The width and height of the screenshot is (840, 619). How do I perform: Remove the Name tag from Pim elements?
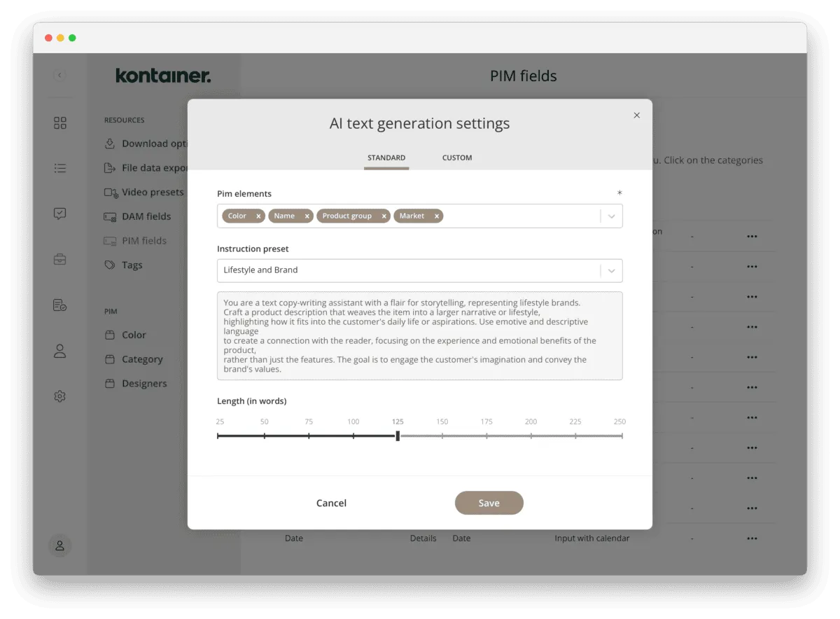click(x=307, y=216)
